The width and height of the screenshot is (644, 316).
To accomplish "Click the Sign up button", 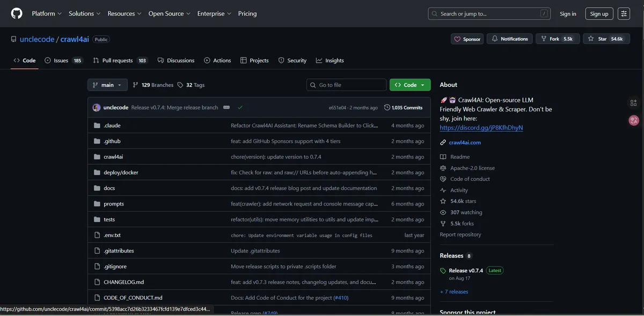I will tap(599, 14).
